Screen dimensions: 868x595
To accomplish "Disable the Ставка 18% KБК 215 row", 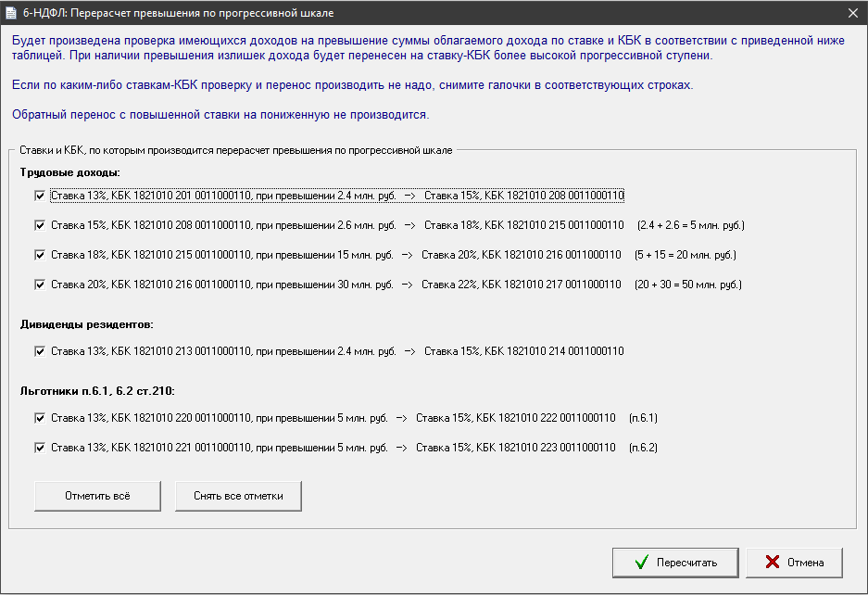I will point(40,255).
